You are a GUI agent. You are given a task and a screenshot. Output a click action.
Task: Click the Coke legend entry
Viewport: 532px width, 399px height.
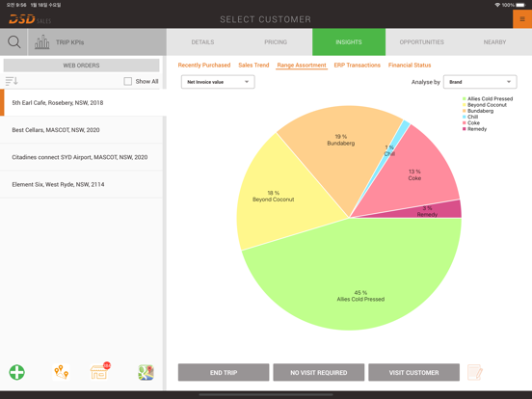click(471, 122)
